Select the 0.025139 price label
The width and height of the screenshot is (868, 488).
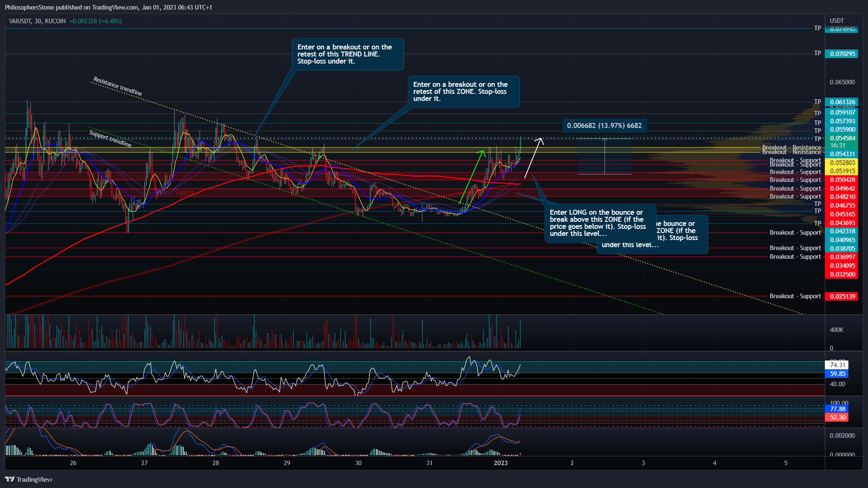[841, 296]
